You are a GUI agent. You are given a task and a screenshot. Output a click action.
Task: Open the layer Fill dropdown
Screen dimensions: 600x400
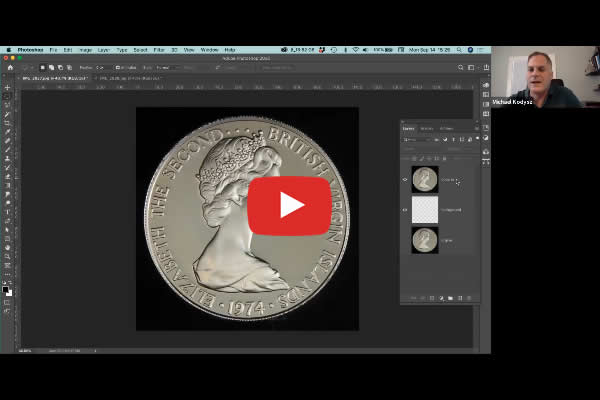coord(468,158)
